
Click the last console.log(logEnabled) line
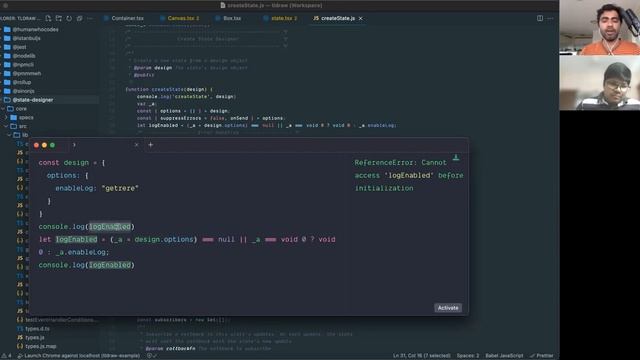pos(86,265)
